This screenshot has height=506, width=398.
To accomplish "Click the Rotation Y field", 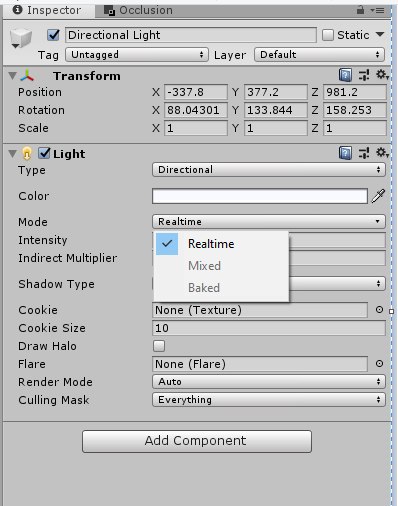I will tap(275, 110).
